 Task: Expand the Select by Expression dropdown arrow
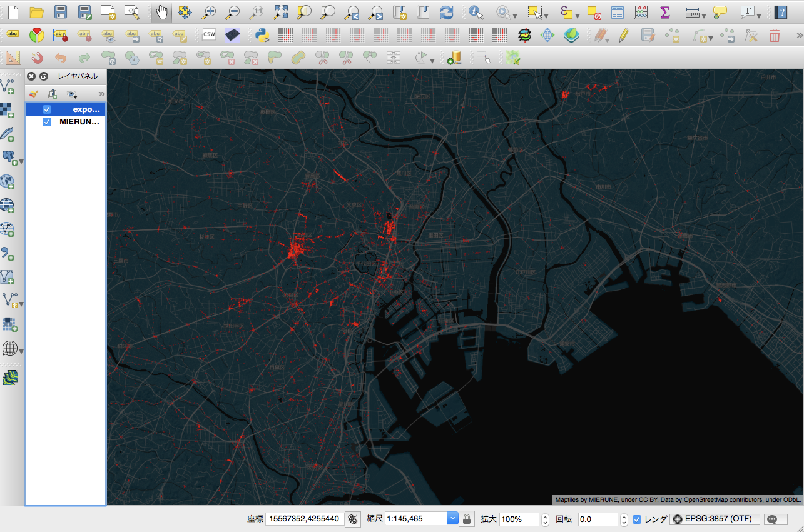(578, 15)
